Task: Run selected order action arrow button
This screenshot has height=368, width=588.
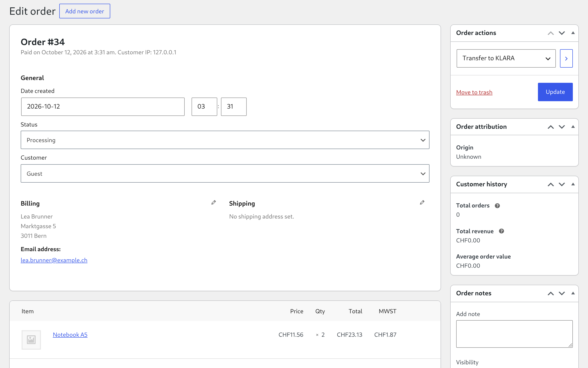Action: click(566, 58)
